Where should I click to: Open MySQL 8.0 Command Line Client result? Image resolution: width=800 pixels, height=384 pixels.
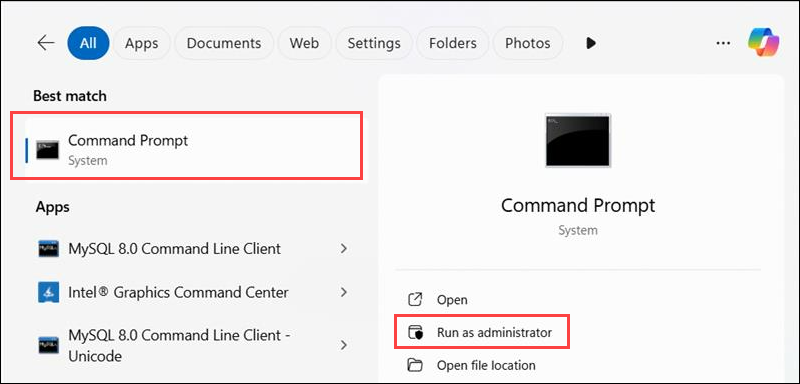point(193,249)
